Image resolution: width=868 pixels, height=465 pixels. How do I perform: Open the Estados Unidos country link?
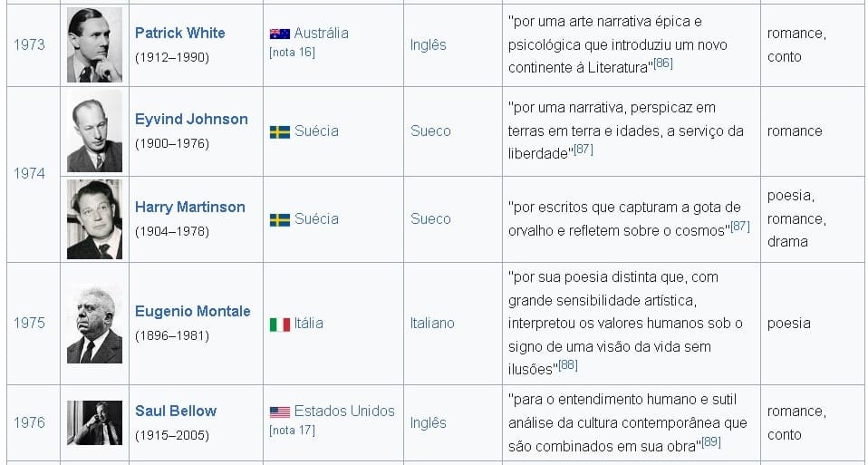click(x=344, y=411)
